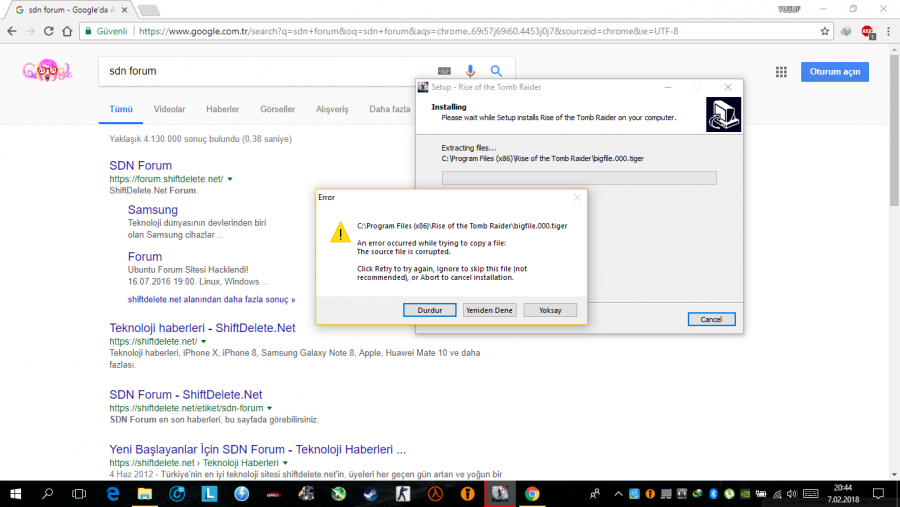Screen dimensions: 900x507
Task: Open the Daha fazla menu
Action: click(x=390, y=109)
